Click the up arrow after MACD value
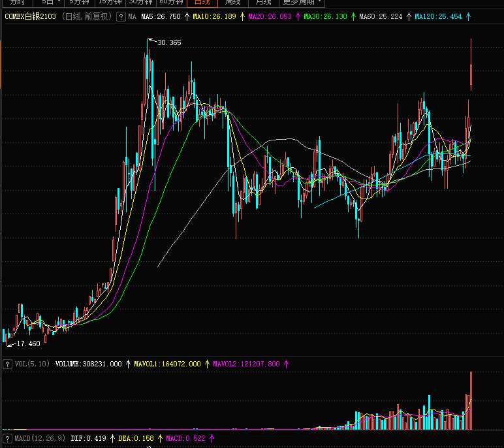Viewport: 504px width, 448px height. pyautogui.click(x=212, y=438)
